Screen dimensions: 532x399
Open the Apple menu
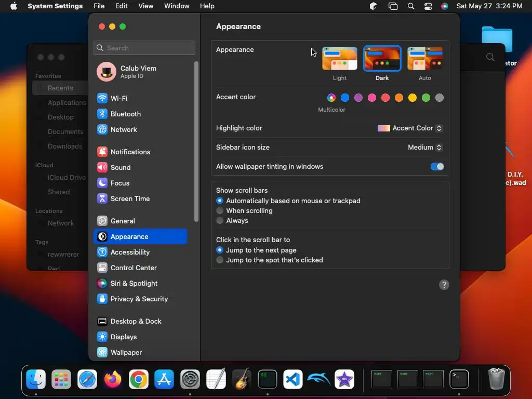(x=14, y=6)
